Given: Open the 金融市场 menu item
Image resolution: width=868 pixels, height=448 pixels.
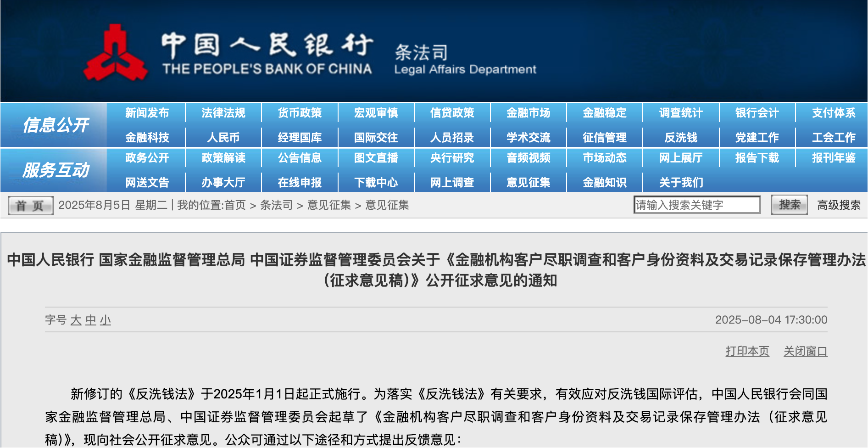Looking at the screenshot, I should [529, 113].
